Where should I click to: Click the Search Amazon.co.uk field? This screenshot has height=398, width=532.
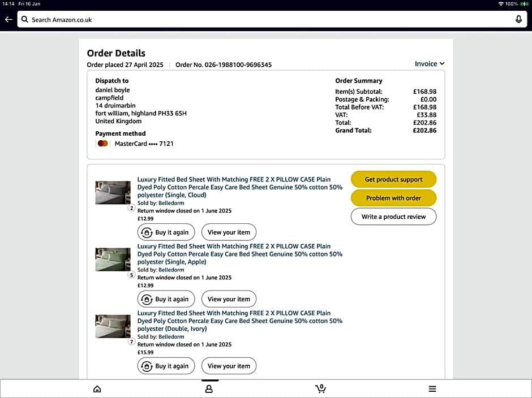pyautogui.click(x=266, y=19)
